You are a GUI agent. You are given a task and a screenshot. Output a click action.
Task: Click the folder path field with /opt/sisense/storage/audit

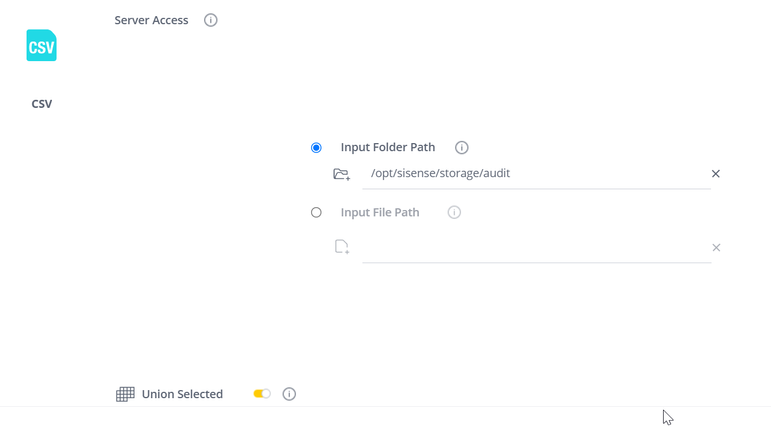coord(535,174)
